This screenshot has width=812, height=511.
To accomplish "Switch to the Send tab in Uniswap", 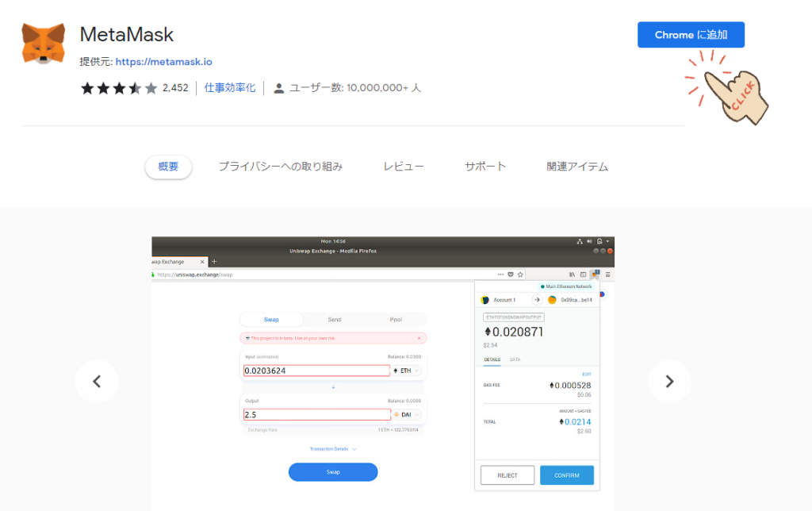I will point(335,320).
